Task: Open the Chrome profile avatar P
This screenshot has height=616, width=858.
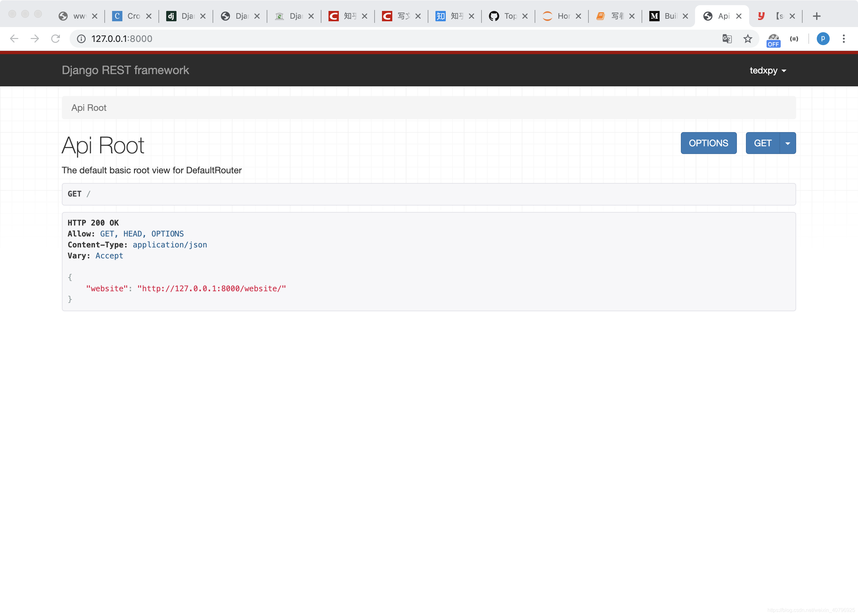Action: [x=823, y=39]
